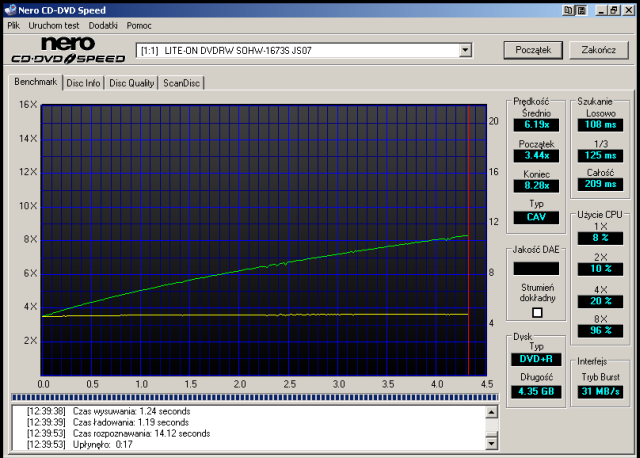Open the Uruchom test menu
Screen dimensions: 640x458
tap(53, 26)
